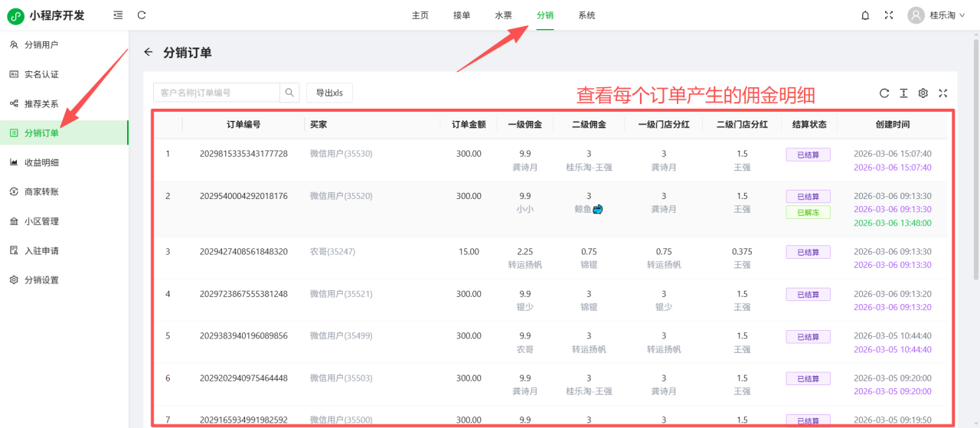Click the sidebar collapse icon

coord(117,15)
